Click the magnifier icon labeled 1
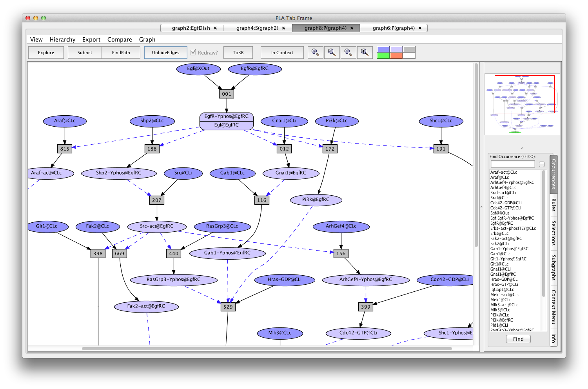588x389 pixels. pos(365,53)
